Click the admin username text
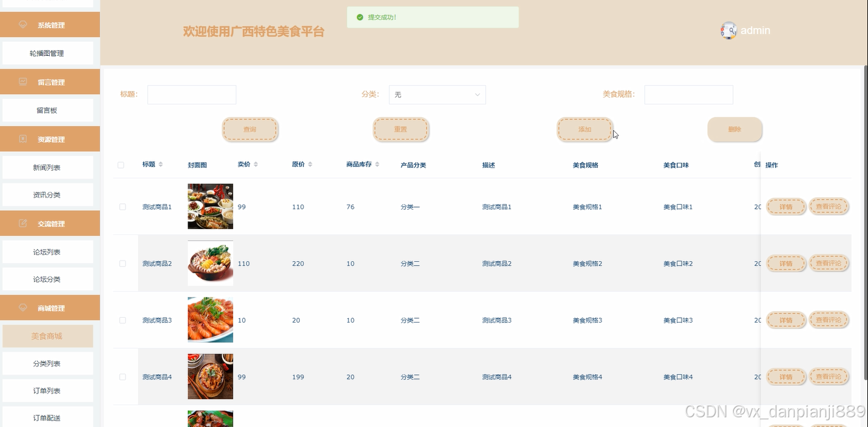Viewport: 868px width, 427px height. click(755, 30)
